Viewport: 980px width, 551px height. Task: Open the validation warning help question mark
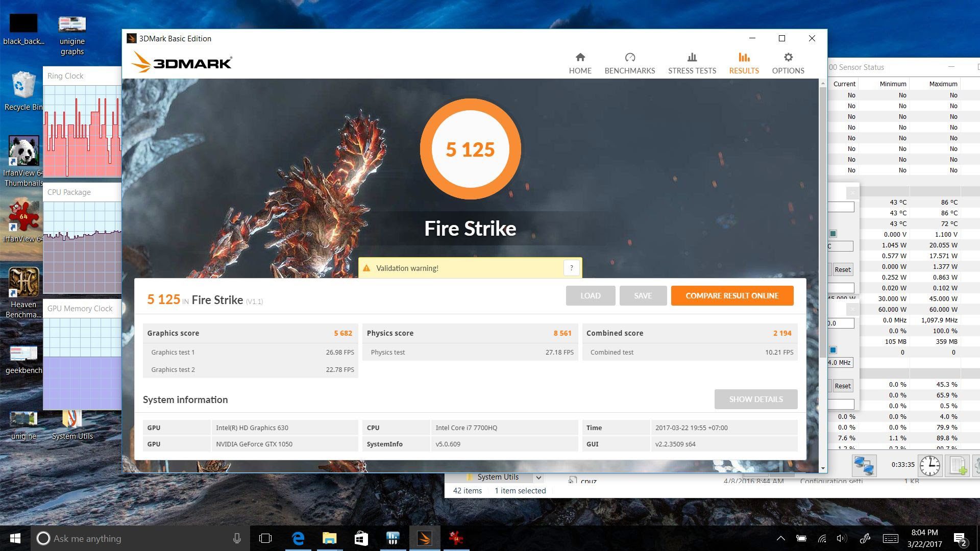click(x=571, y=268)
